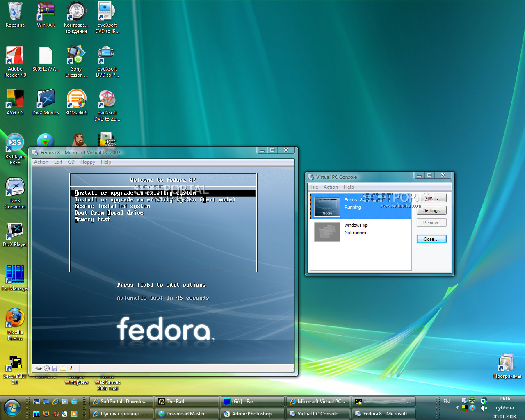525x420 pixels.
Task: Click the network adapter status icon in Virtual PC
Action: tap(71, 368)
